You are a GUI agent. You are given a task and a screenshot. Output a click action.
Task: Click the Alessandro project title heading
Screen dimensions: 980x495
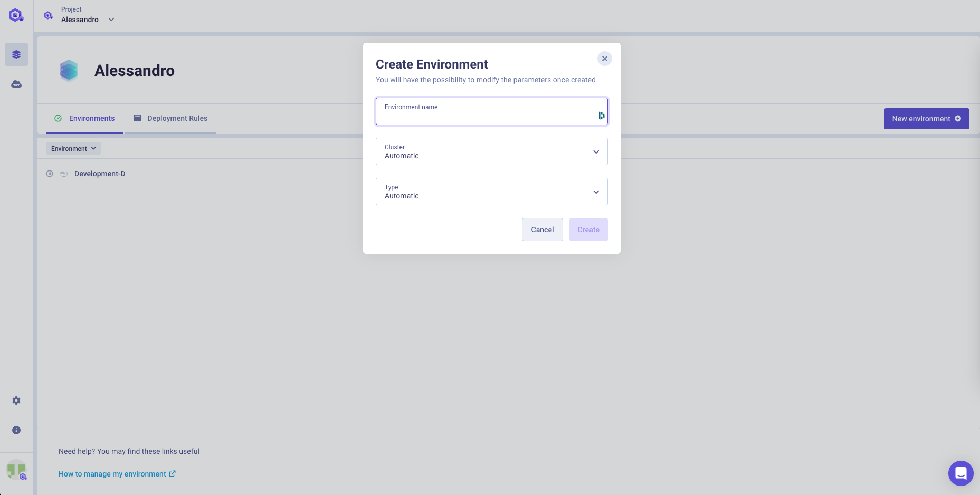tap(135, 71)
